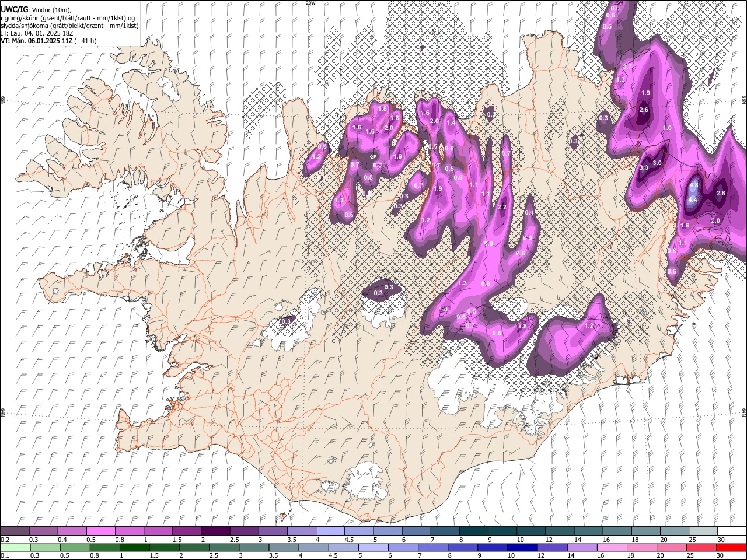Click the bright red swatch at 30 in lower legend bar
The width and height of the screenshot is (747, 560).
731,548
